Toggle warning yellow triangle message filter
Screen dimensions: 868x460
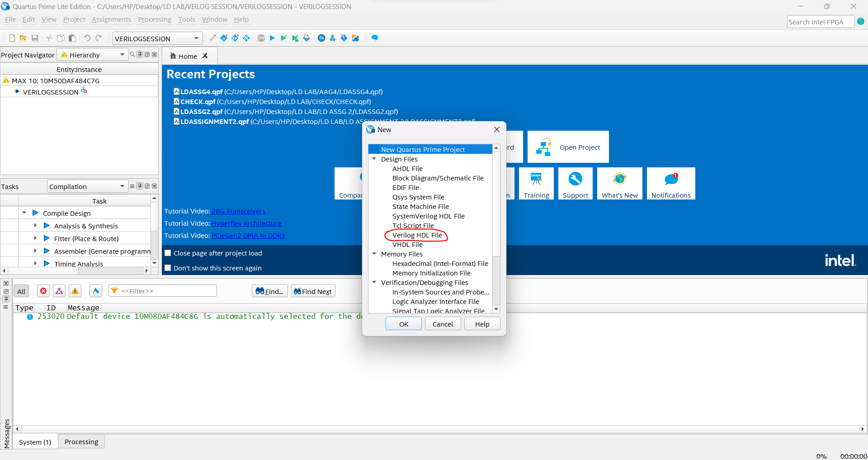pyautogui.click(x=75, y=291)
